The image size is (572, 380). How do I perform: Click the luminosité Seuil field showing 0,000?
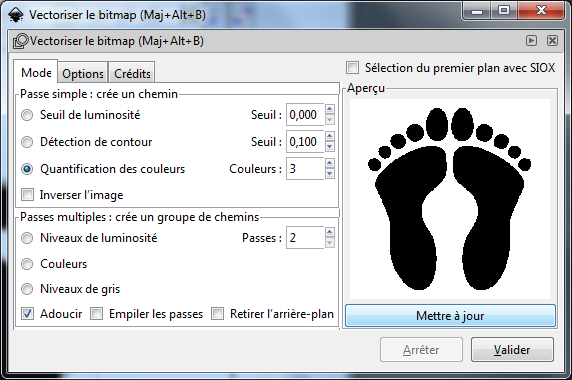305,115
